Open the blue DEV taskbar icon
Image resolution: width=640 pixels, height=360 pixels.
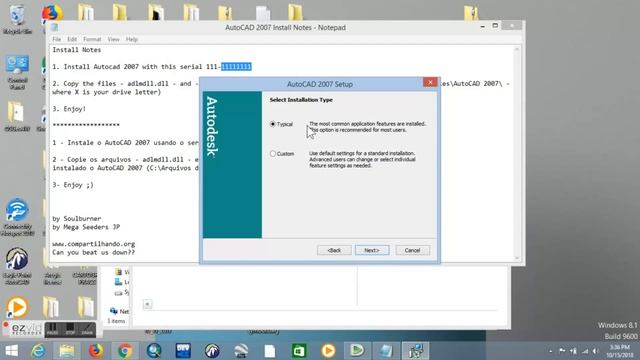pos(183,351)
